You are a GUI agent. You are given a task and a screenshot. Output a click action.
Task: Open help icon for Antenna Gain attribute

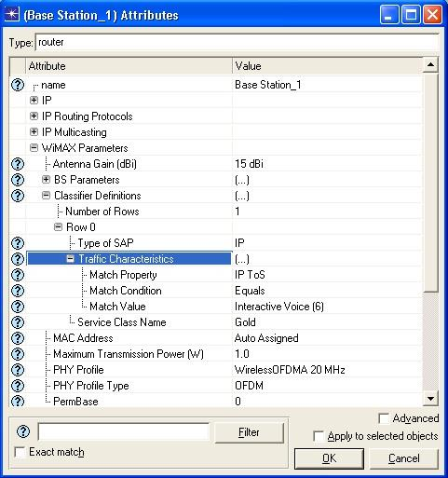pos(18,164)
